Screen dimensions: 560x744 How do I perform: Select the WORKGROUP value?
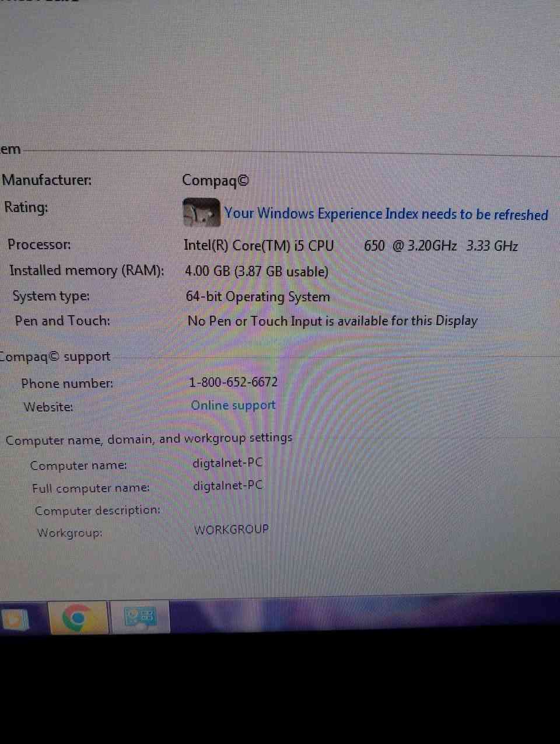click(x=232, y=529)
